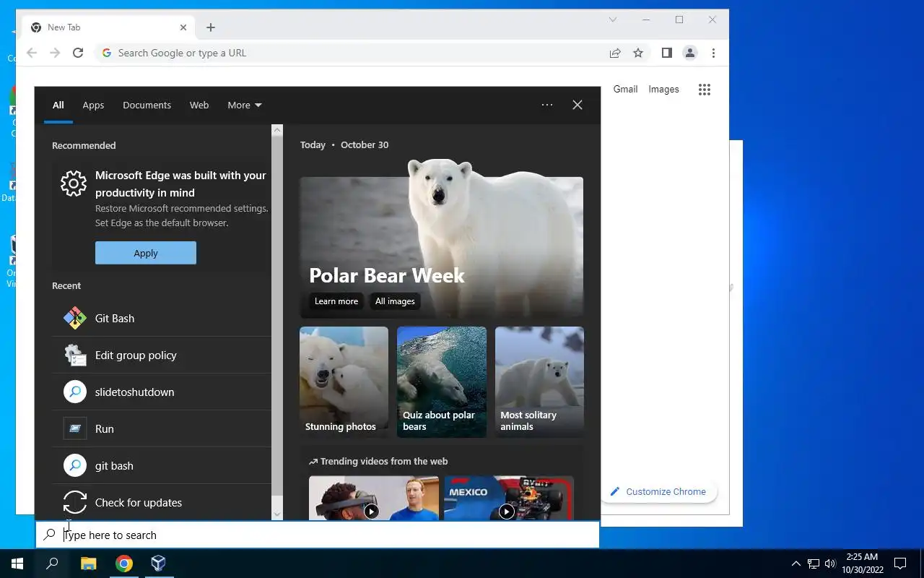Screen dimensions: 924x578
Task: Click Chrome forward navigation arrow
Action: [55, 53]
